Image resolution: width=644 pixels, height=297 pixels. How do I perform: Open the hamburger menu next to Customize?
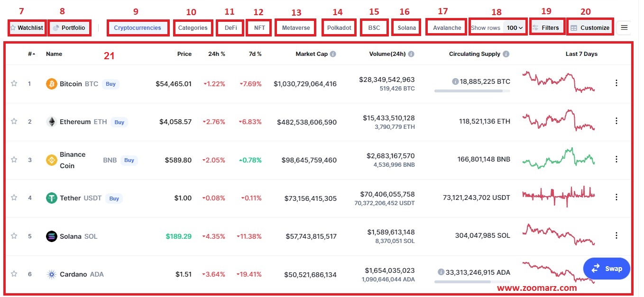pos(624,27)
